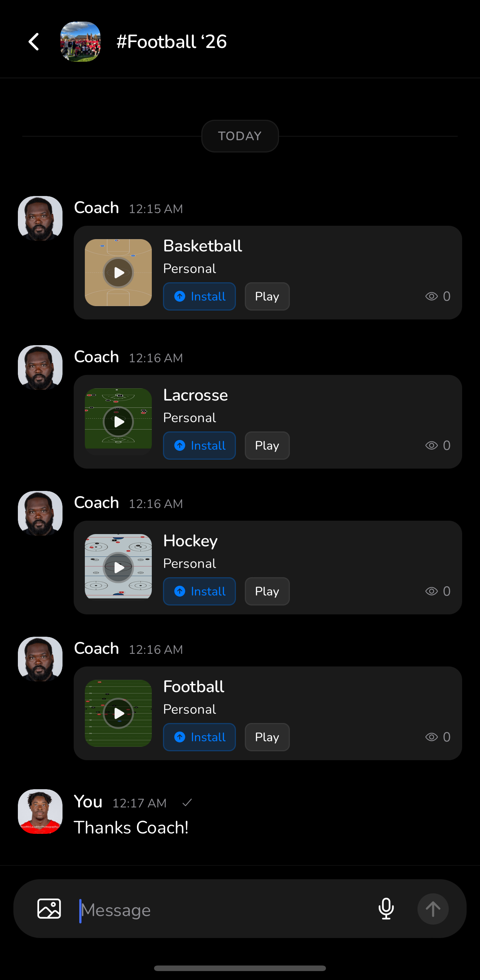Tap the microphone voice icon
480x980 pixels.
pyautogui.click(x=386, y=909)
